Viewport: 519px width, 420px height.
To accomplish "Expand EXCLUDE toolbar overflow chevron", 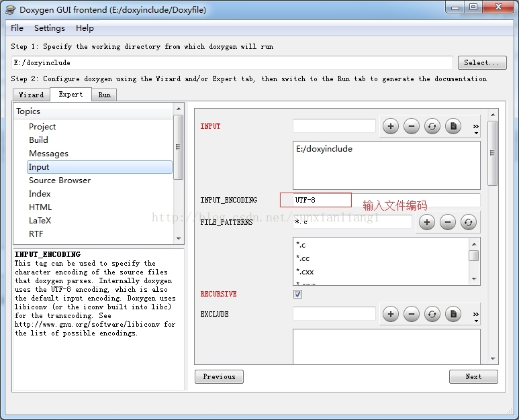I will [475, 317].
